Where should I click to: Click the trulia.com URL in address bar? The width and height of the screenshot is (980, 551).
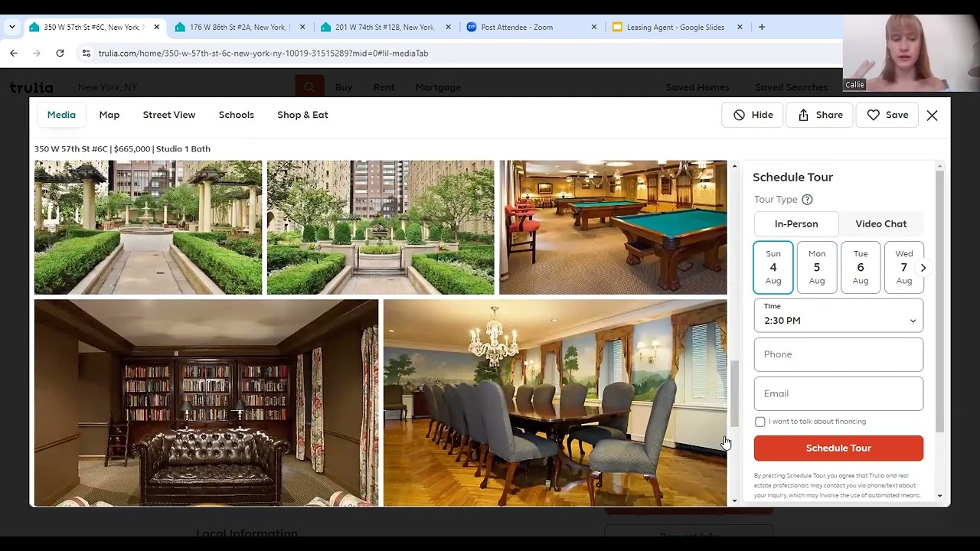(x=263, y=54)
